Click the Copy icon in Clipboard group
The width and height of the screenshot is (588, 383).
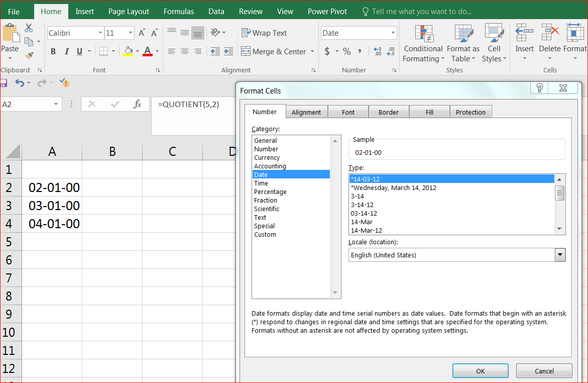29,42
